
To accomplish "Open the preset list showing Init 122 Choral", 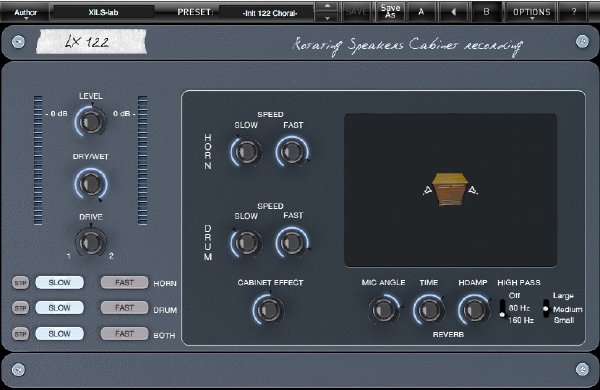I will (x=270, y=13).
